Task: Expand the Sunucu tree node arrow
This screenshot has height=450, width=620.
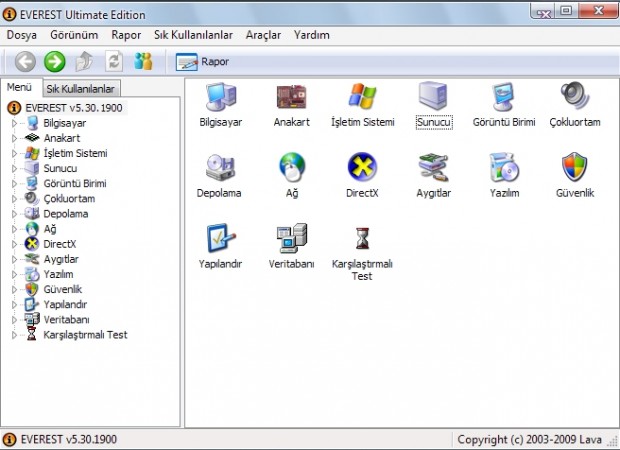Action: [14, 168]
